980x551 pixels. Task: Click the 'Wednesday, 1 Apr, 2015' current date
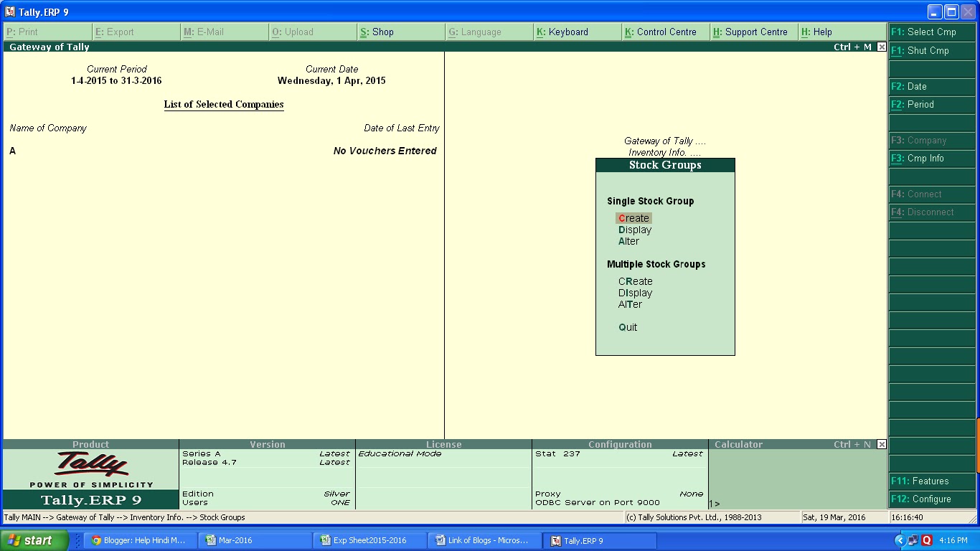(x=331, y=81)
